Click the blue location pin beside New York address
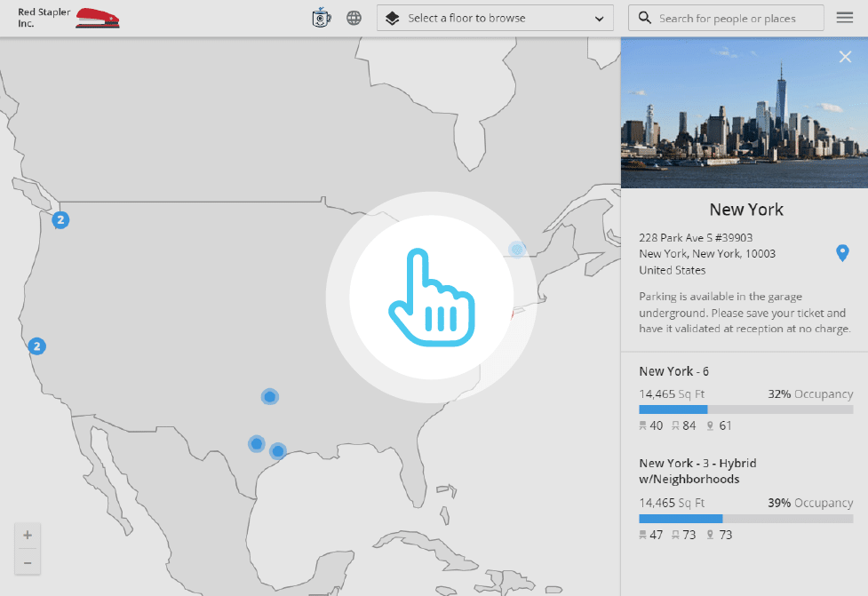 (x=842, y=253)
